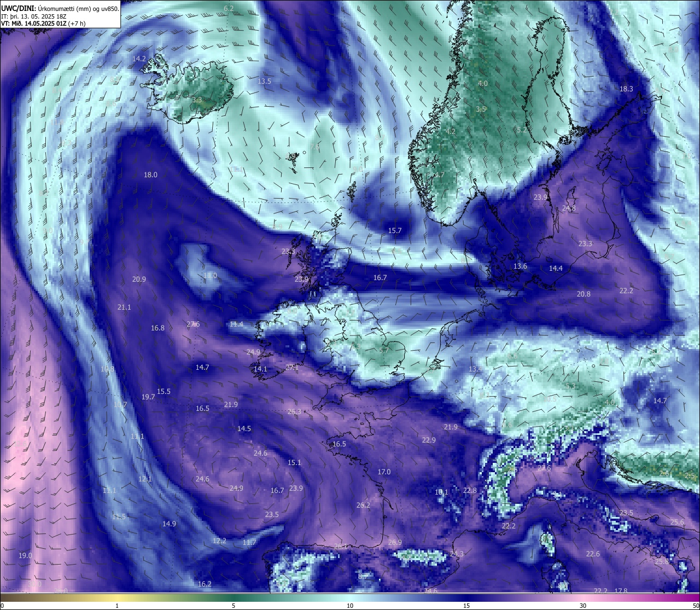
Task: Click the 26.9 value near the Pyrenees
Action: [x=395, y=542]
